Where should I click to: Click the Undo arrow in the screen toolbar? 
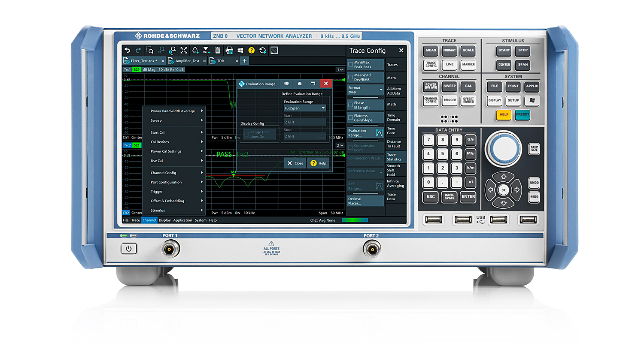pyautogui.click(x=127, y=50)
